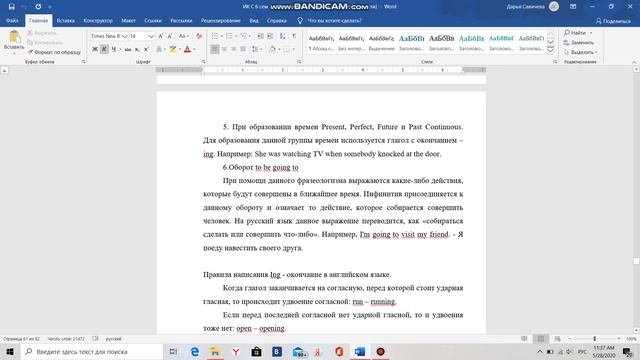Screen dimensions: 640x360
Task: Click the spelling check icon in status bar
Action: [x=96, y=339]
